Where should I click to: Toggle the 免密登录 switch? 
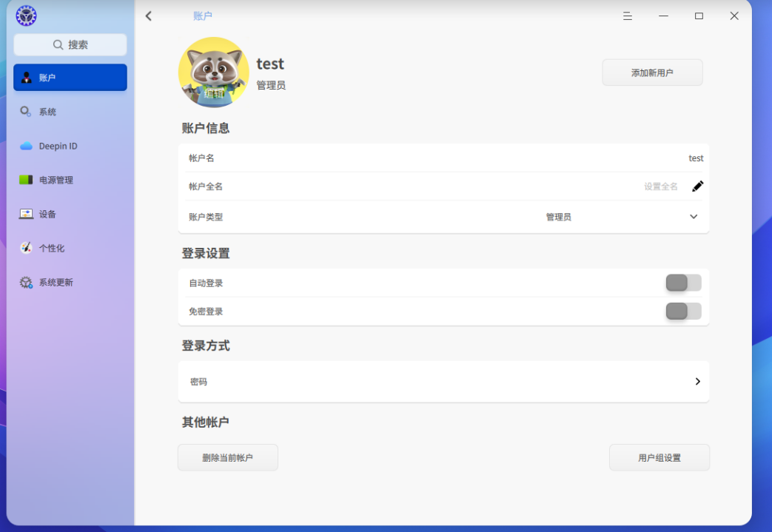[x=683, y=311]
